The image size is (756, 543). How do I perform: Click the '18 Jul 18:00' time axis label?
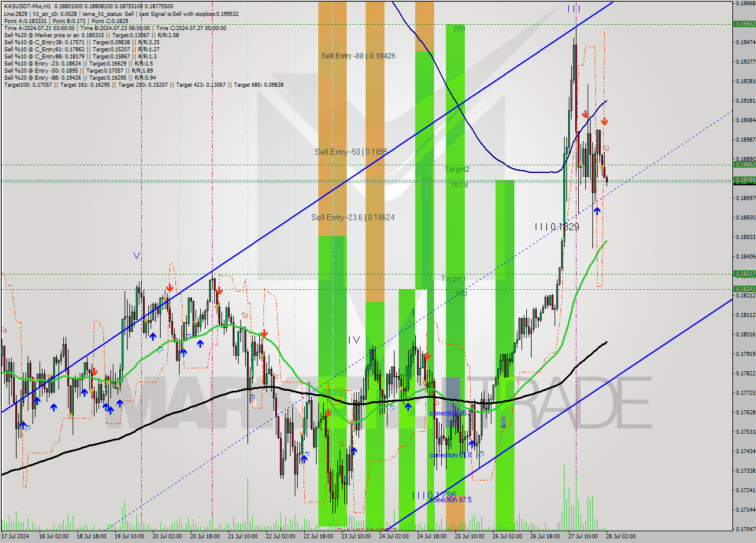(x=91, y=537)
